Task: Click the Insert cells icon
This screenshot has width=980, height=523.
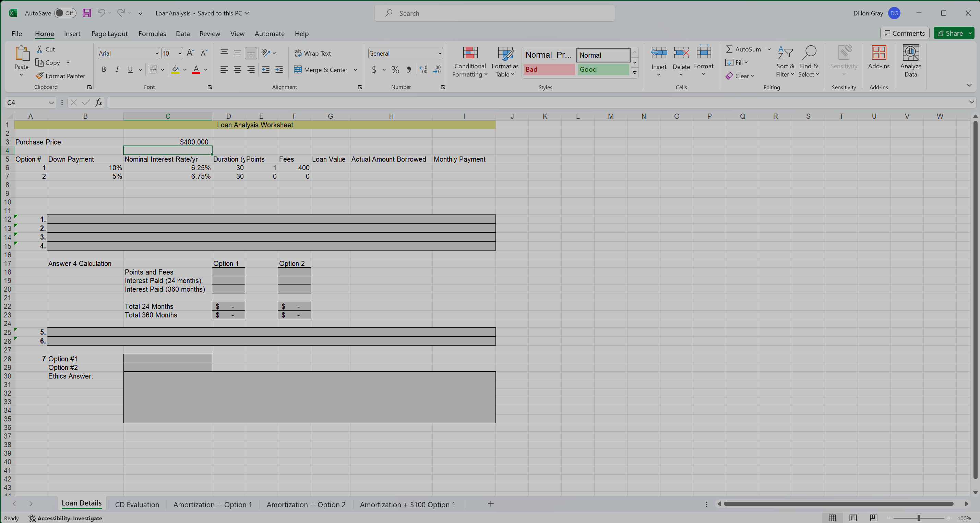Action: pyautogui.click(x=658, y=53)
